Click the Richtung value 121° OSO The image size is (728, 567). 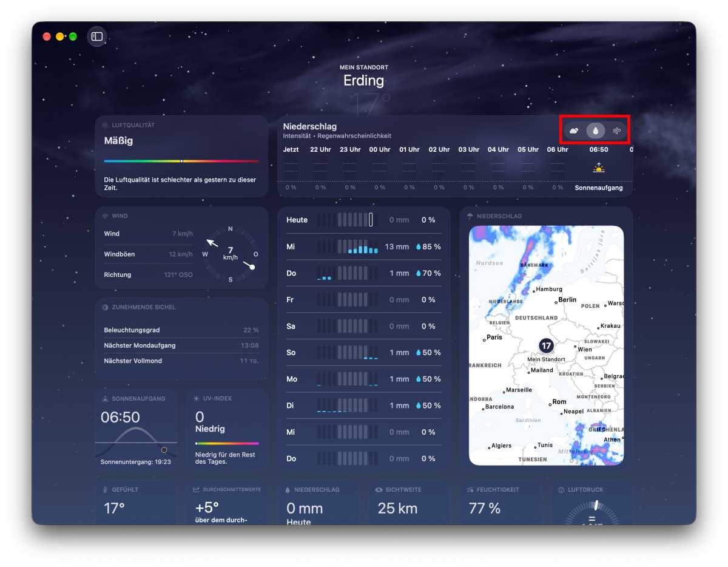point(178,274)
